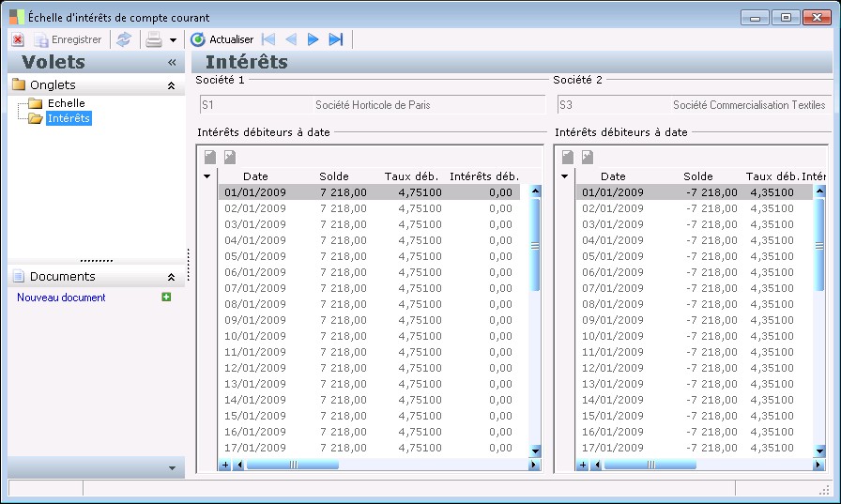Go to first record with navigation arrow
Screen dimensions: 841x504
268,39
